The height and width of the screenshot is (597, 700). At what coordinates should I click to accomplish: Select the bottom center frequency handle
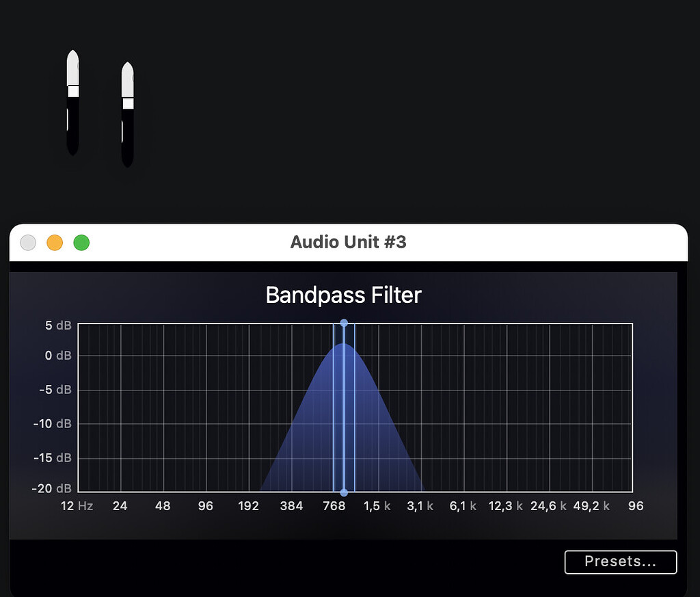[x=344, y=492]
